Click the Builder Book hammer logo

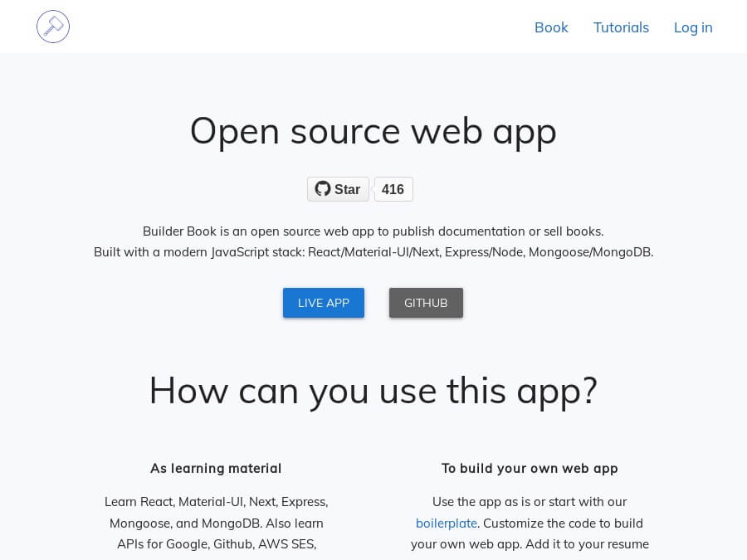pyautogui.click(x=53, y=27)
